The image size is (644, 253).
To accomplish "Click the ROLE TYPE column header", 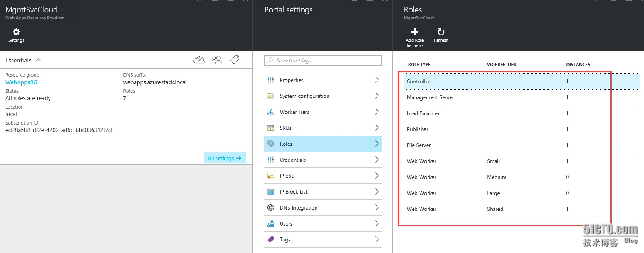I will (419, 65).
